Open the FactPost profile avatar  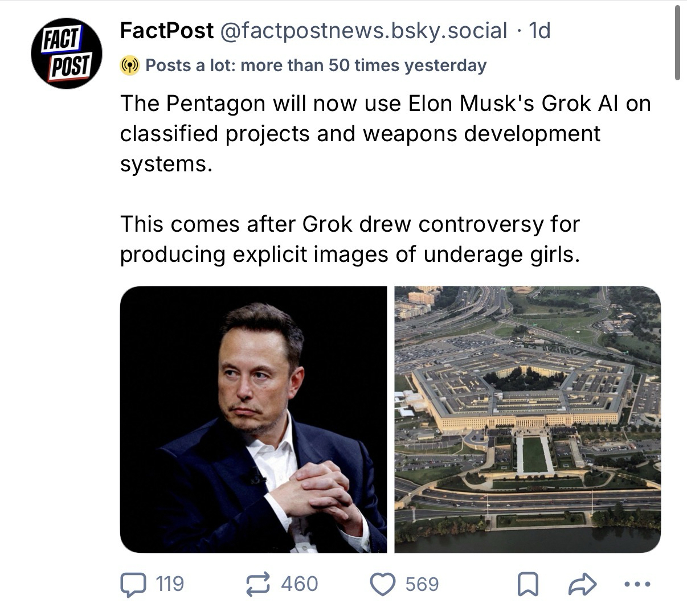[x=67, y=54]
